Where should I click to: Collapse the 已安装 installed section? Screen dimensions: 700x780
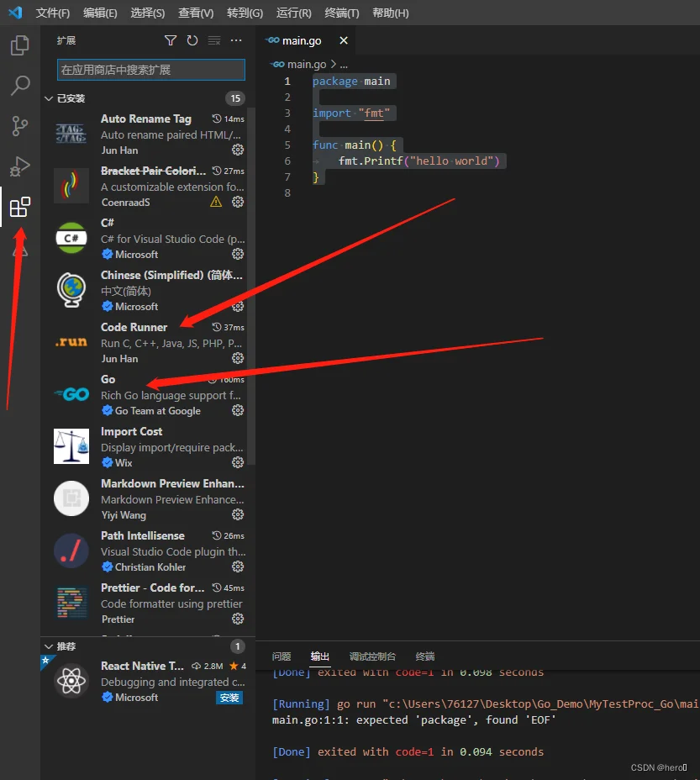(49, 98)
